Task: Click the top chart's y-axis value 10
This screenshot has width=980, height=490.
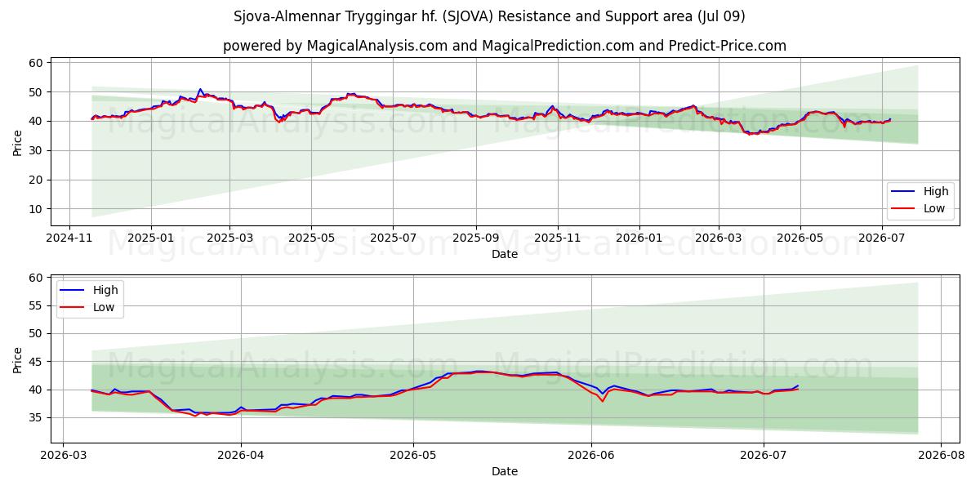Action: 37,209
